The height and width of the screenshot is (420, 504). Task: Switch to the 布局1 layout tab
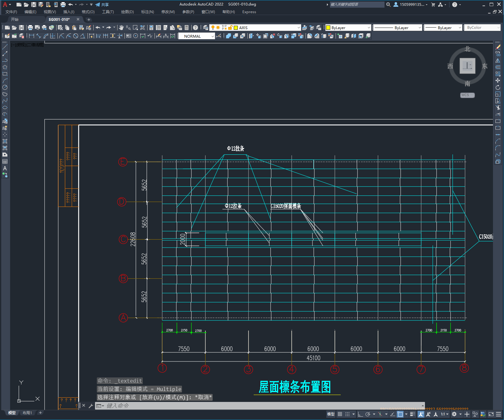[x=27, y=413]
